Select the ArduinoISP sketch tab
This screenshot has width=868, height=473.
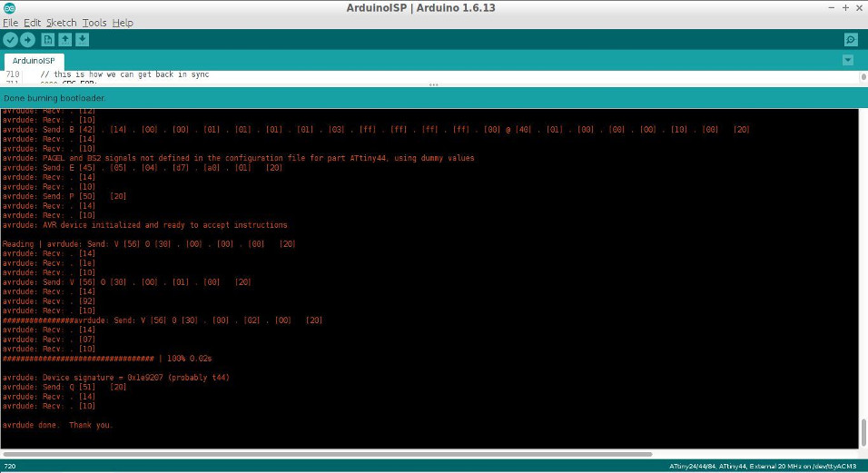coord(34,61)
